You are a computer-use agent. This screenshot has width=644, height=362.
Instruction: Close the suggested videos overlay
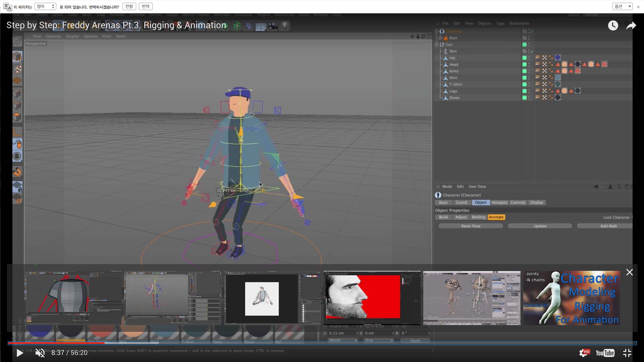pyautogui.click(x=630, y=272)
